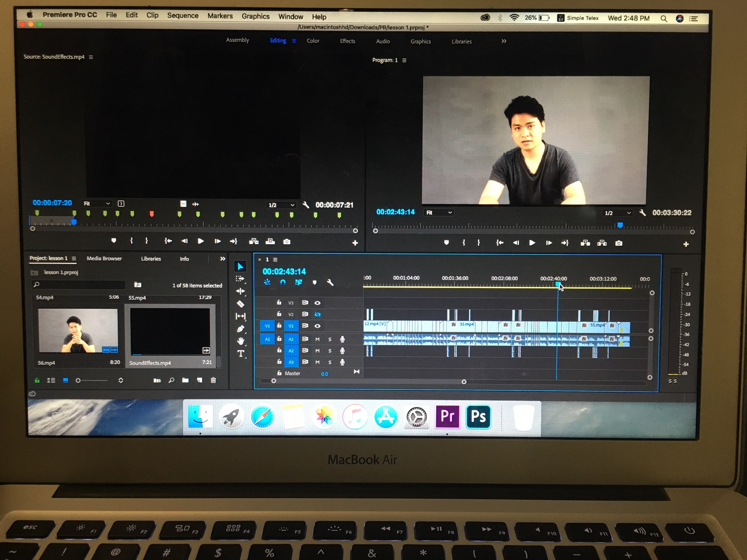Select the Razor tool
This screenshot has width=747, height=560.
click(241, 304)
